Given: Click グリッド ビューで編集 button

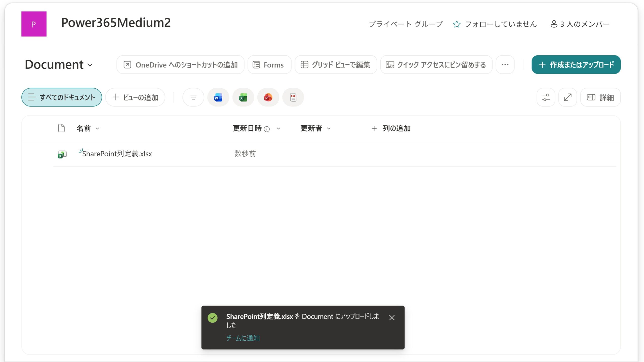Looking at the screenshot, I should 336,65.
